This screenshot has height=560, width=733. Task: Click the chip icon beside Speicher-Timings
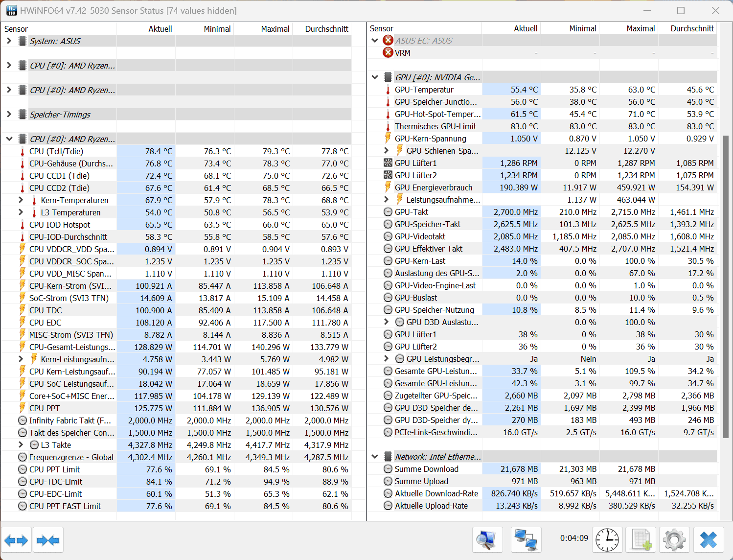[x=23, y=115]
